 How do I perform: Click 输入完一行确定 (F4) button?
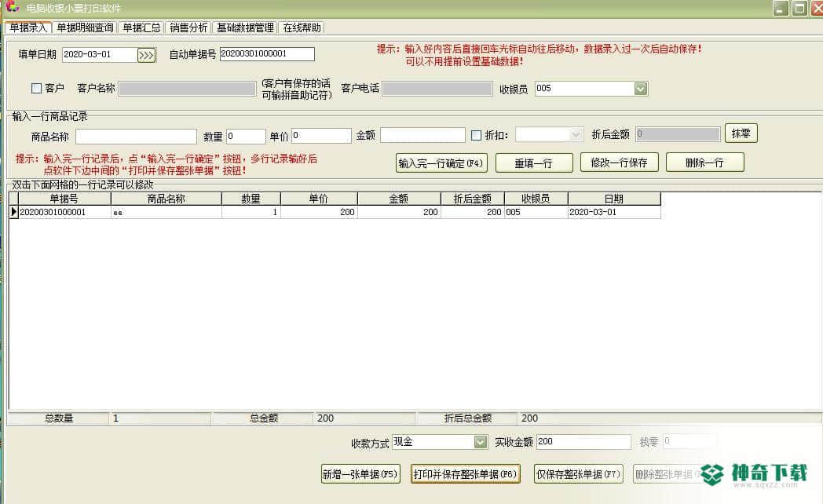click(441, 163)
